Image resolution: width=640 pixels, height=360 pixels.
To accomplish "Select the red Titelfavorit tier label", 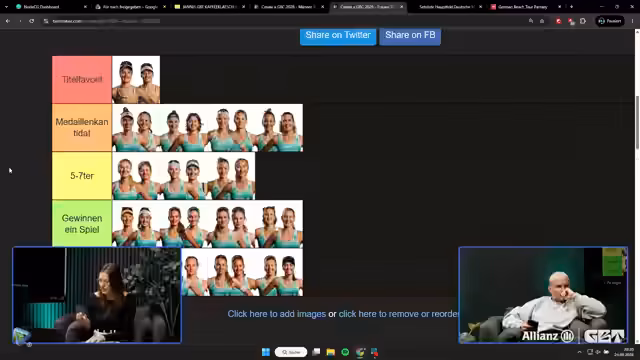I will coord(82,80).
